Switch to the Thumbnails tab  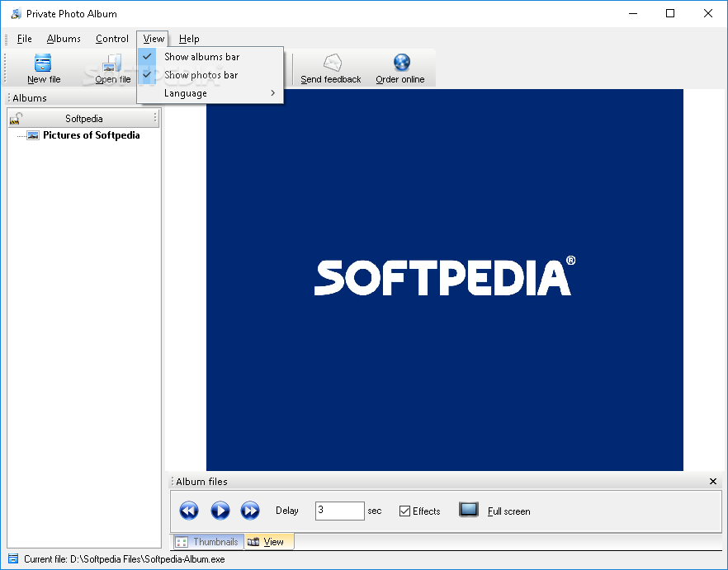click(207, 542)
